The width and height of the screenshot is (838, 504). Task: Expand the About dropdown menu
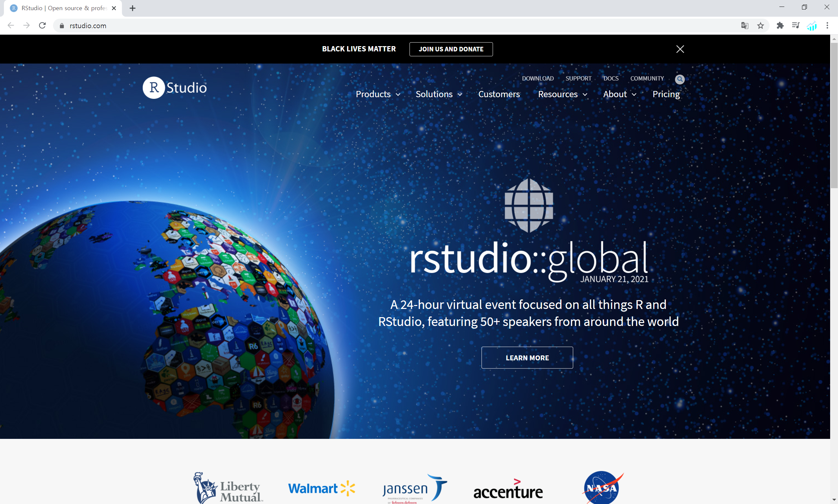(620, 94)
